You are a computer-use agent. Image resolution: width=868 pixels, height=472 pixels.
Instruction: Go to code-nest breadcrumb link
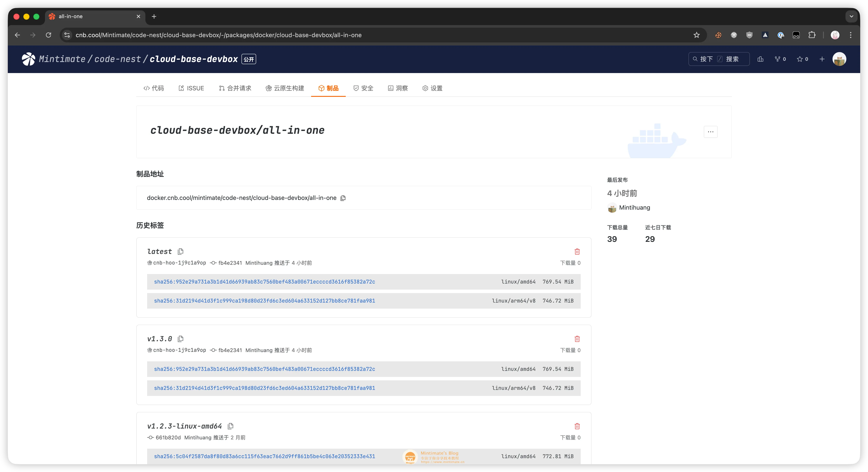[x=117, y=59]
